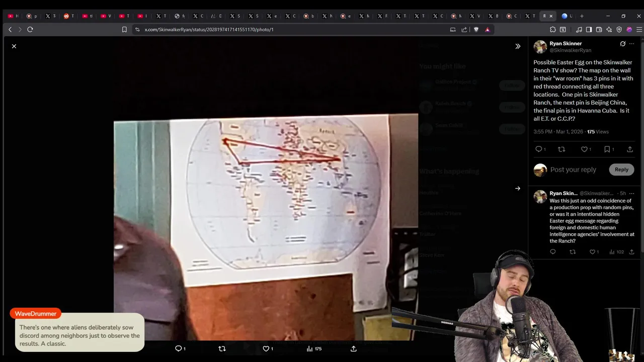Reload the current page

point(30,30)
